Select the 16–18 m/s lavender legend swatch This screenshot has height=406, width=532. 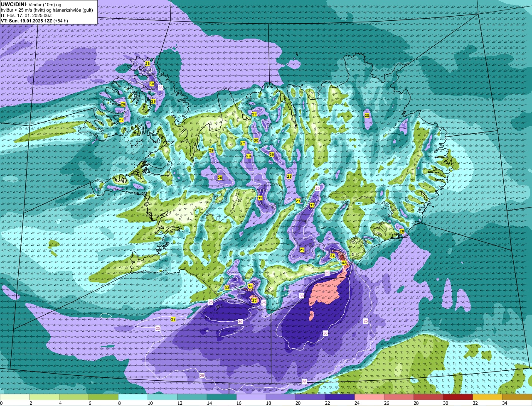pos(251,397)
